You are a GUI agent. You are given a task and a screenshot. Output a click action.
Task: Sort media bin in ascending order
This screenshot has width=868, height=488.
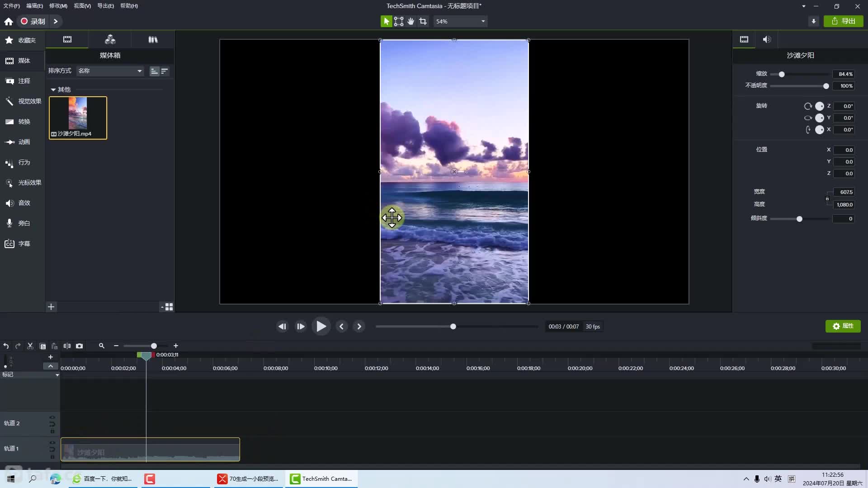(154, 71)
